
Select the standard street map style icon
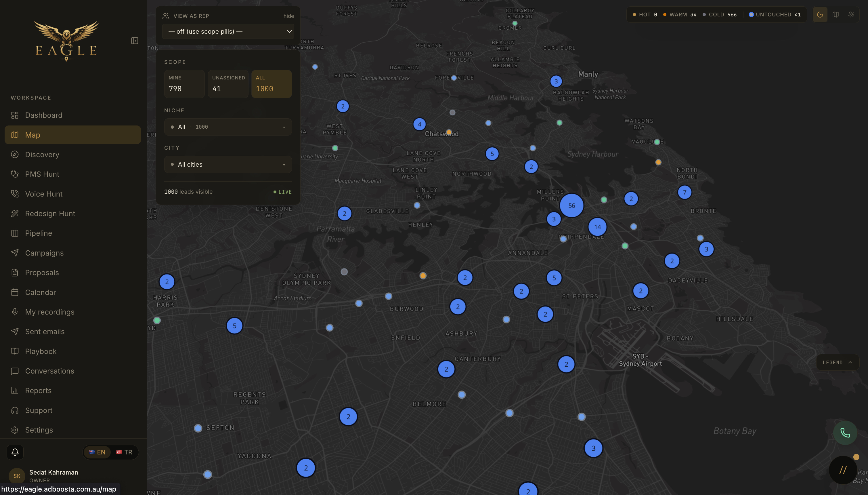tap(836, 15)
